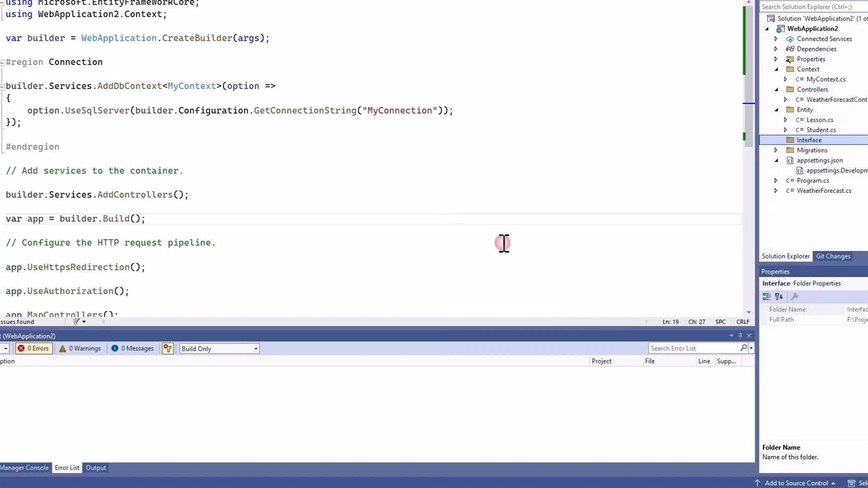Collapse the Entity folder
The height and width of the screenshot is (488, 868).
(x=776, y=110)
